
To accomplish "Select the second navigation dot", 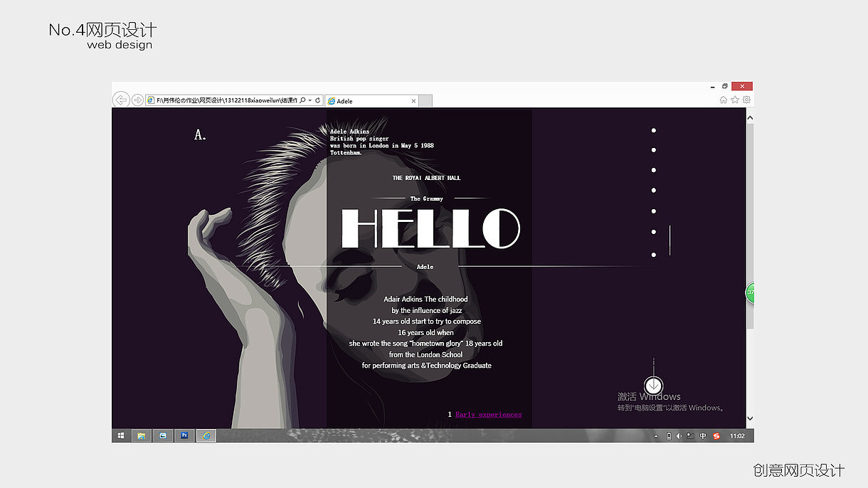I will pos(654,150).
